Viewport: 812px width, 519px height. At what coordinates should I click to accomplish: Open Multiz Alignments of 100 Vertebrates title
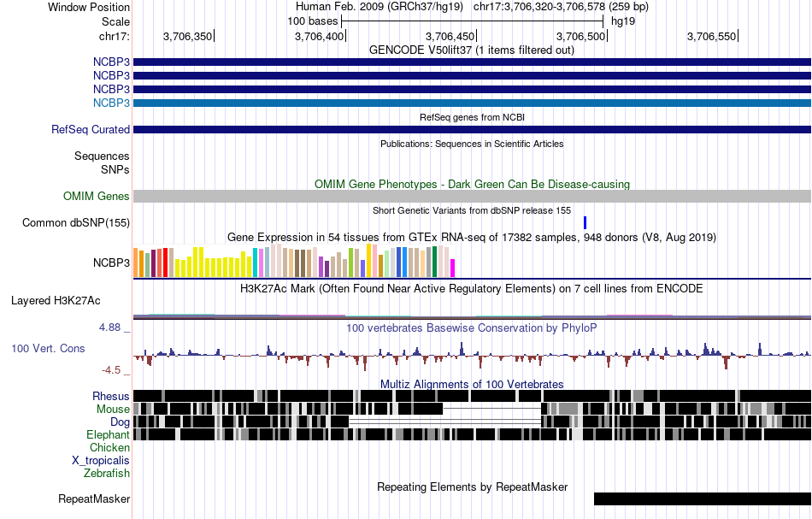click(x=472, y=384)
